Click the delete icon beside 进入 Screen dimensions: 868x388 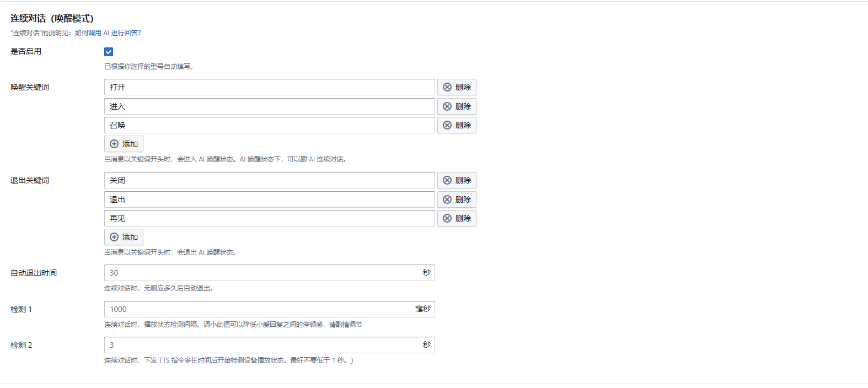click(447, 106)
